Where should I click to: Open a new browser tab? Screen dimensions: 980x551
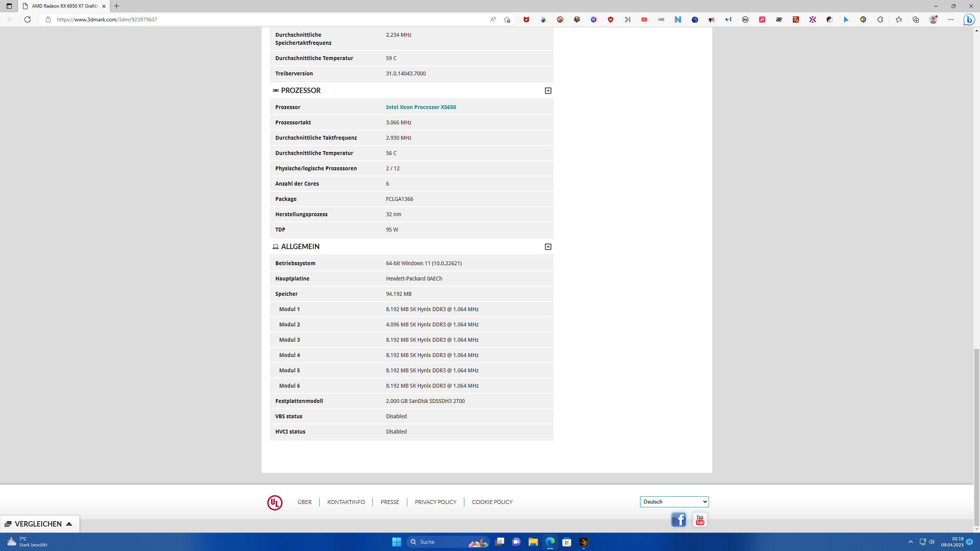coord(117,6)
